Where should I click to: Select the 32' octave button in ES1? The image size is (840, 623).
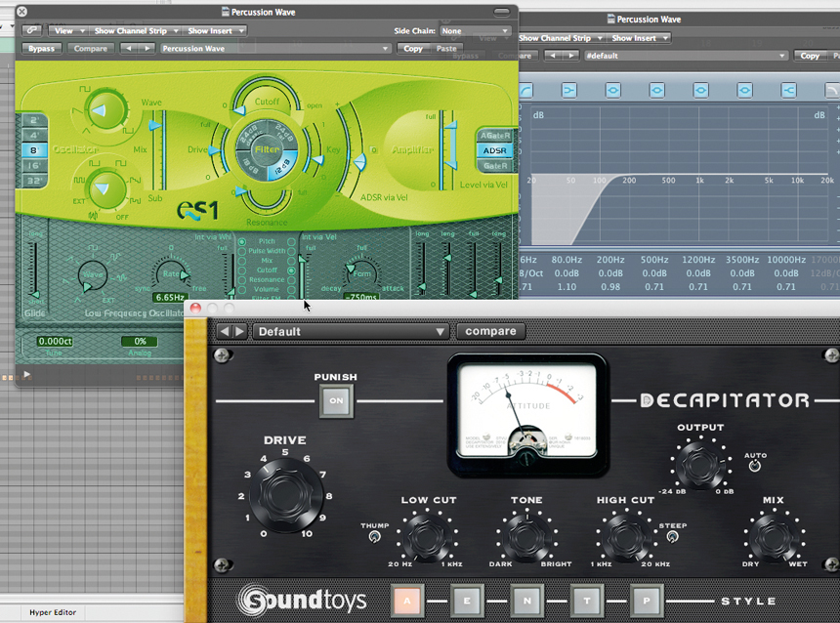pyautogui.click(x=34, y=181)
